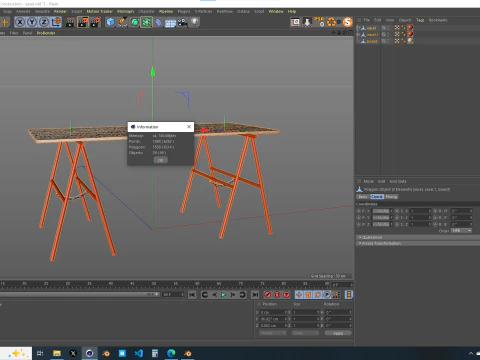The width and height of the screenshot is (480, 360).
Task: Click the second object's red material tag
Action: click(x=410, y=34)
